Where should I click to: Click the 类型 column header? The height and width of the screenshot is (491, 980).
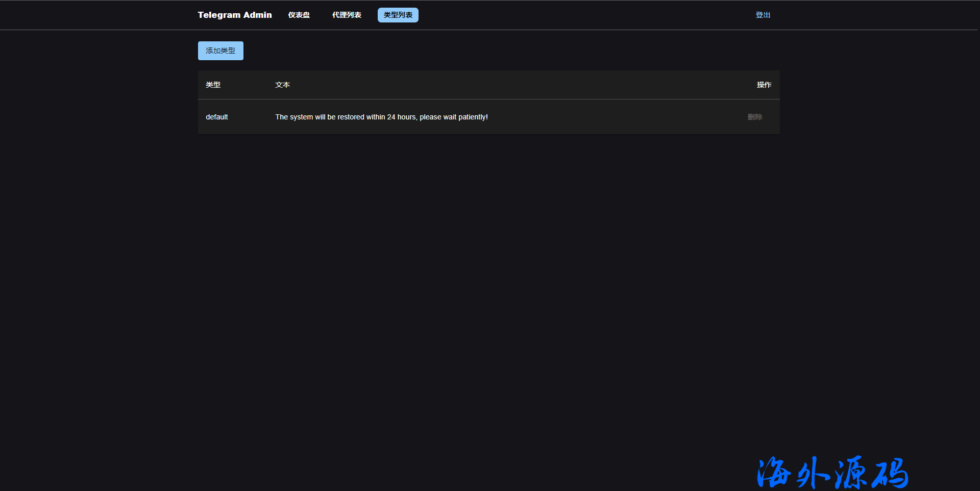(x=213, y=85)
